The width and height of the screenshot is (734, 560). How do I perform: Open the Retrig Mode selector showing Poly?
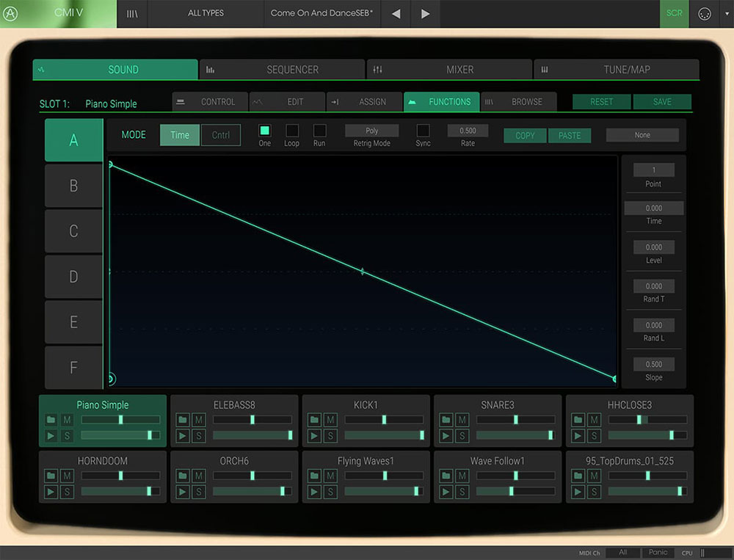coord(371,130)
